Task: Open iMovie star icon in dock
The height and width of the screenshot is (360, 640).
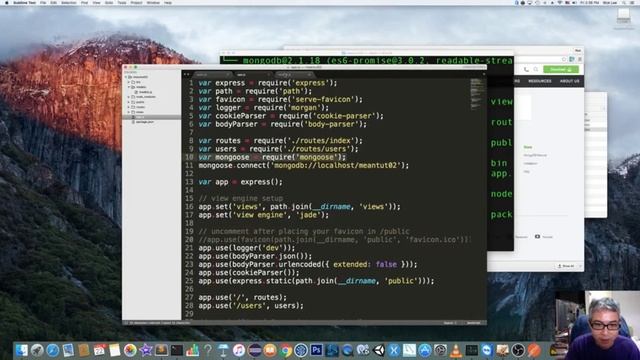Action: [x=146, y=350]
